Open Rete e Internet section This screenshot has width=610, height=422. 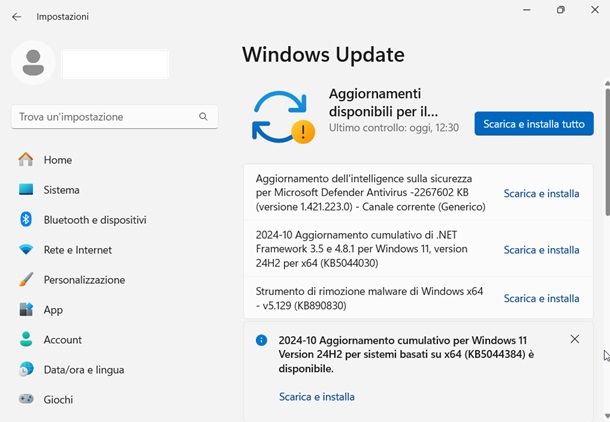click(x=78, y=250)
